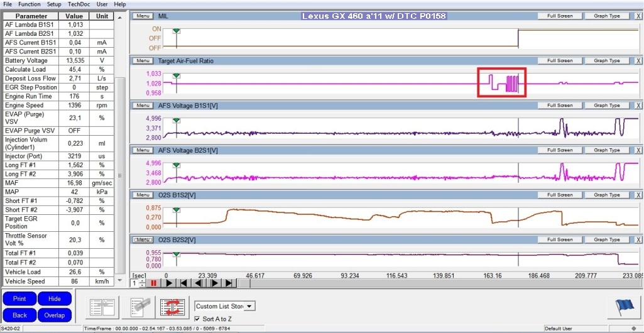Jump to first frame of recording
644x333 pixels.
(x=183, y=283)
